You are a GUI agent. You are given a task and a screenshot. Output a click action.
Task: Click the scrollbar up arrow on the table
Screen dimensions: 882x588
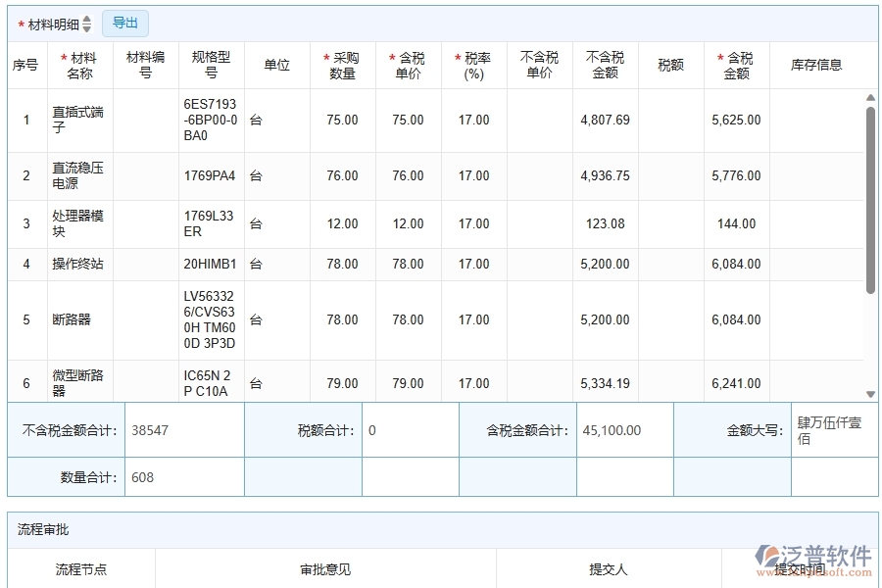[x=870, y=96]
